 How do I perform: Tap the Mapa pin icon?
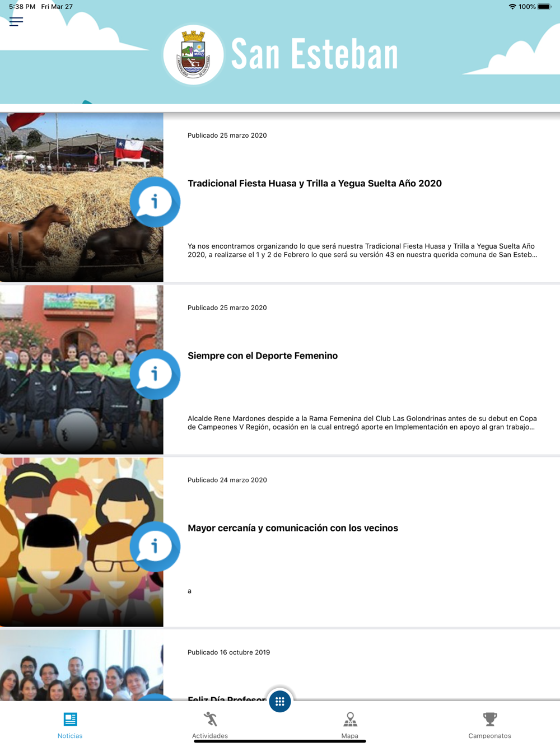[350, 719]
